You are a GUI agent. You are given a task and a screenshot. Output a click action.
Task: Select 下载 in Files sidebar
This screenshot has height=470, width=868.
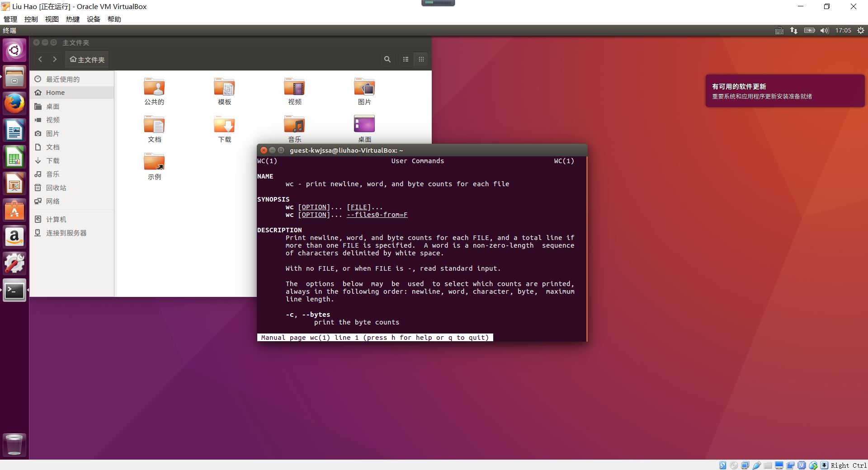click(x=72, y=160)
